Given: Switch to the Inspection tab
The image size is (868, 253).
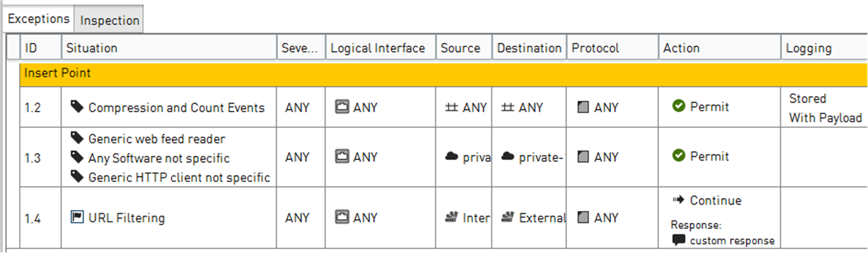Looking at the screenshot, I should click(109, 20).
